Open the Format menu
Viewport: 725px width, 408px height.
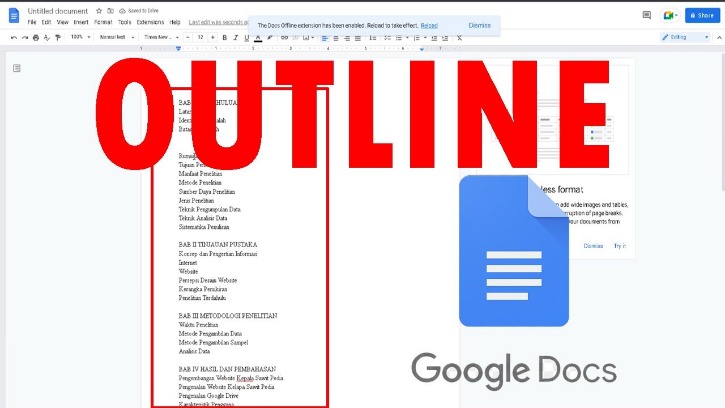(103, 22)
